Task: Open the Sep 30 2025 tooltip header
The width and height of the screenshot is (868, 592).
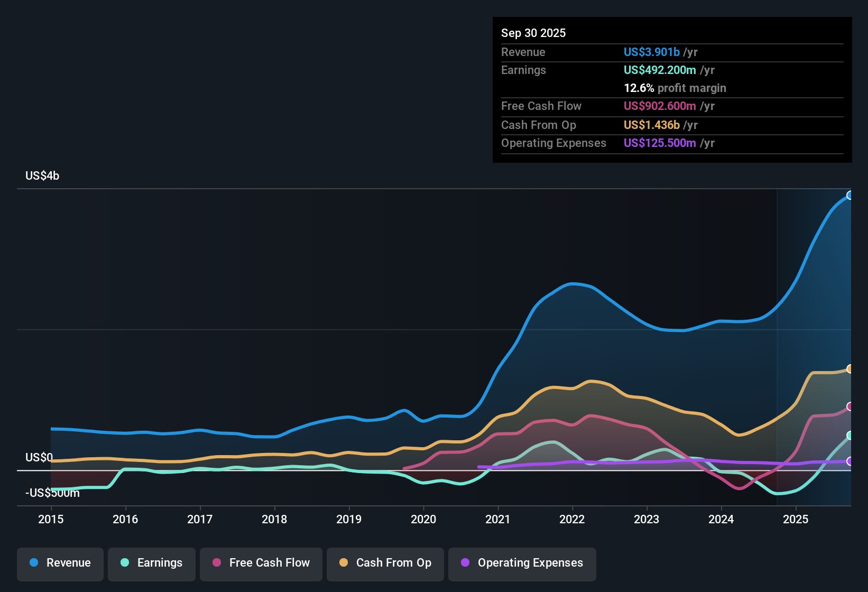Action: (x=533, y=33)
